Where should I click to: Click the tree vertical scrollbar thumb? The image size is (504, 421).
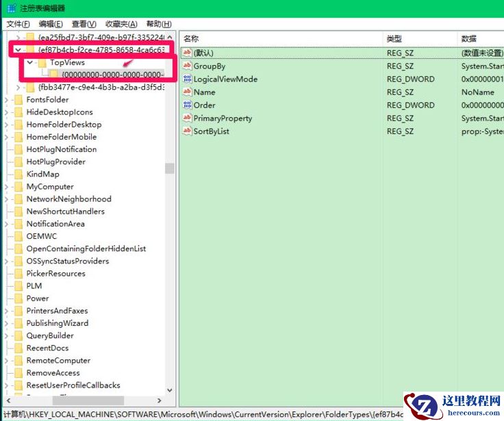[x=170, y=168]
